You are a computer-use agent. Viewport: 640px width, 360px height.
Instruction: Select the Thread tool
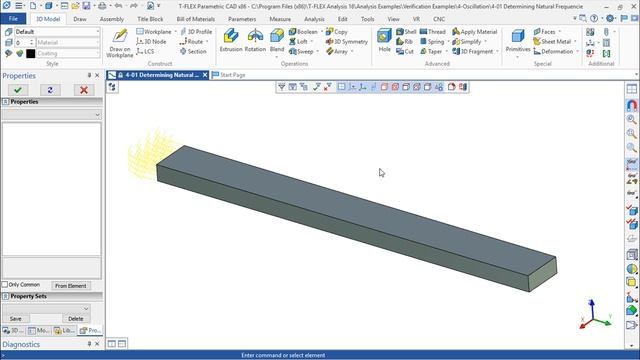point(432,32)
